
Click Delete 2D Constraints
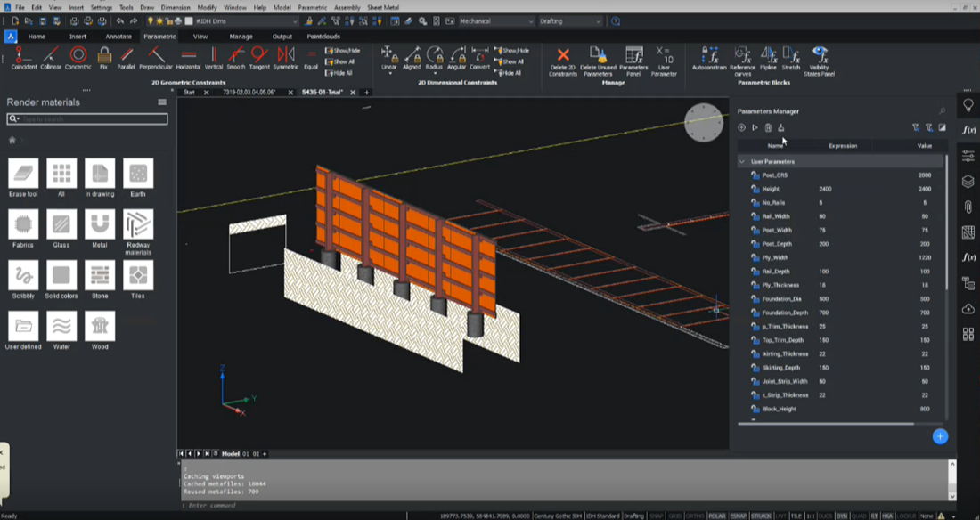click(563, 56)
